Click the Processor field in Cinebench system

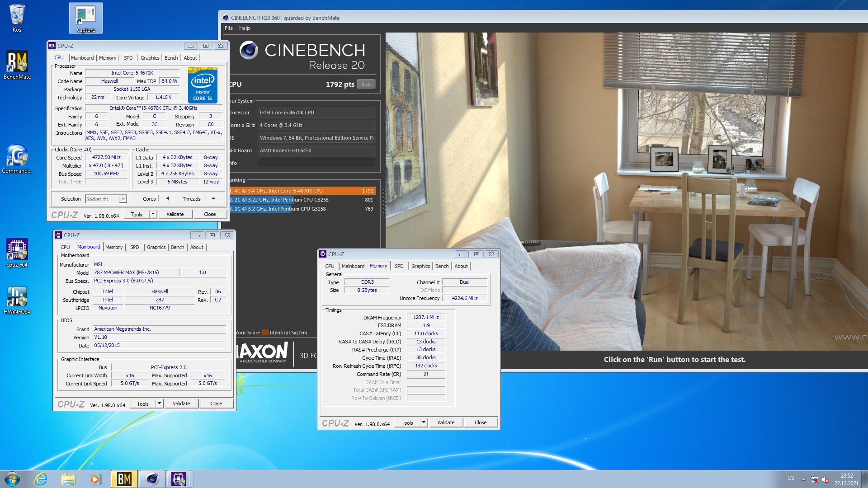(316, 113)
